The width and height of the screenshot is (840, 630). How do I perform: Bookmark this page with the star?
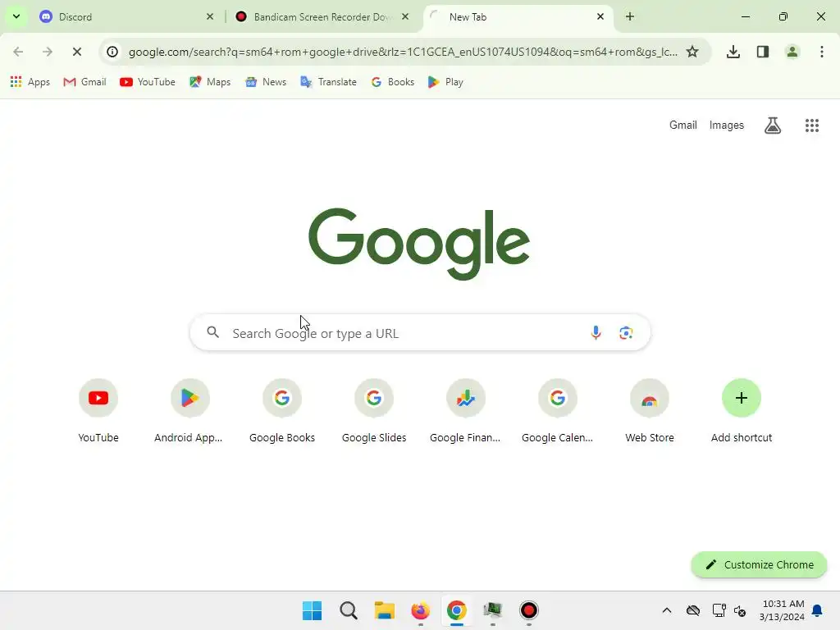point(692,52)
